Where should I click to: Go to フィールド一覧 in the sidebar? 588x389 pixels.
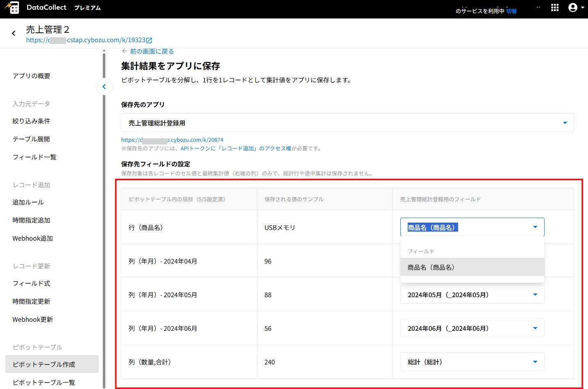tap(34, 157)
